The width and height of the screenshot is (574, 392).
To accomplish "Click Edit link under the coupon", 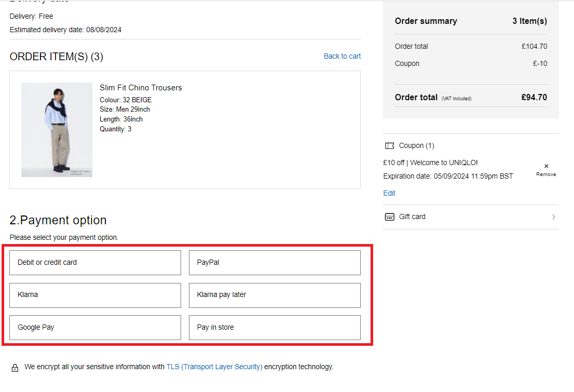I will (389, 193).
